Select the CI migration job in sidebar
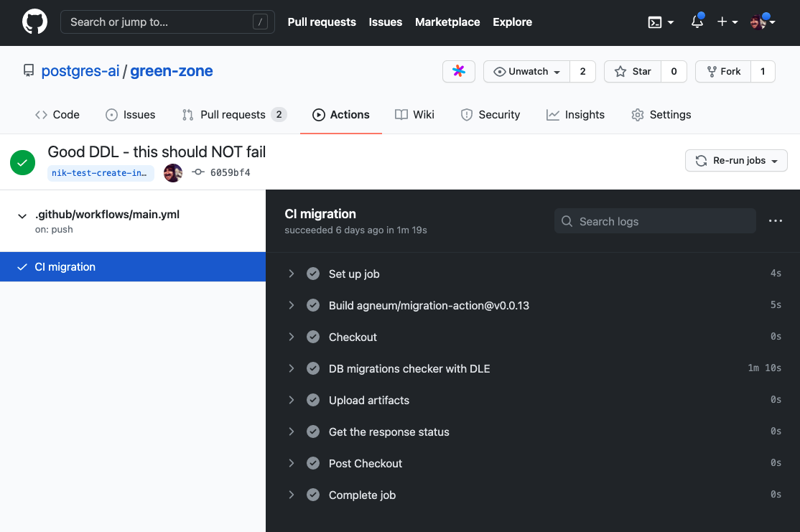Image resolution: width=800 pixels, height=532 pixels. pyautogui.click(x=133, y=267)
